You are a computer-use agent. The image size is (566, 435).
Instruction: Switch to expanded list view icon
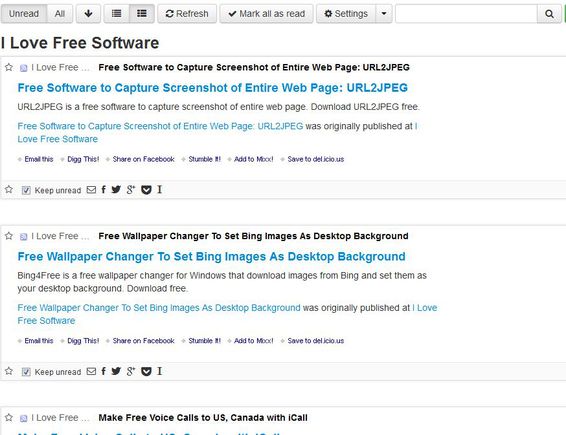[x=142, y=14]
